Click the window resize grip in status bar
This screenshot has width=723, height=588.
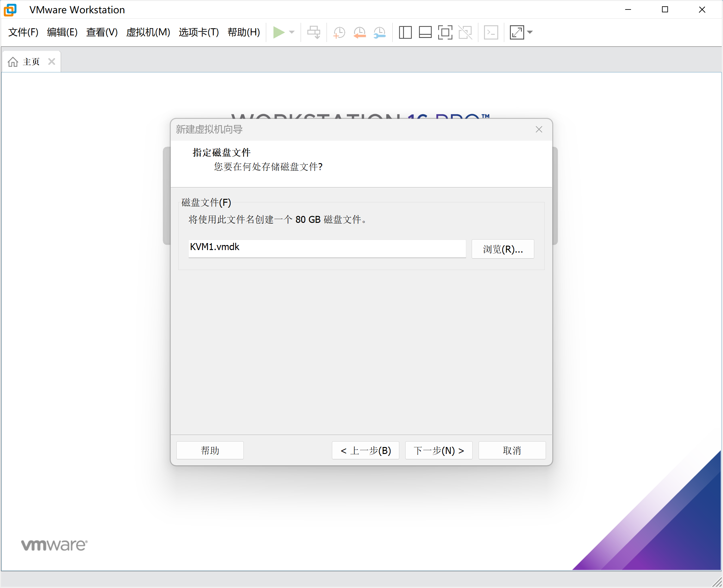[x=717, y=582]
